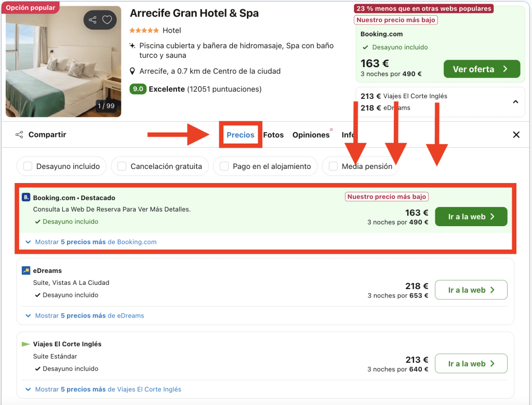
Task: Click the Viajes El Corte Inglés logo icon
Action: (x=26, y=344)
